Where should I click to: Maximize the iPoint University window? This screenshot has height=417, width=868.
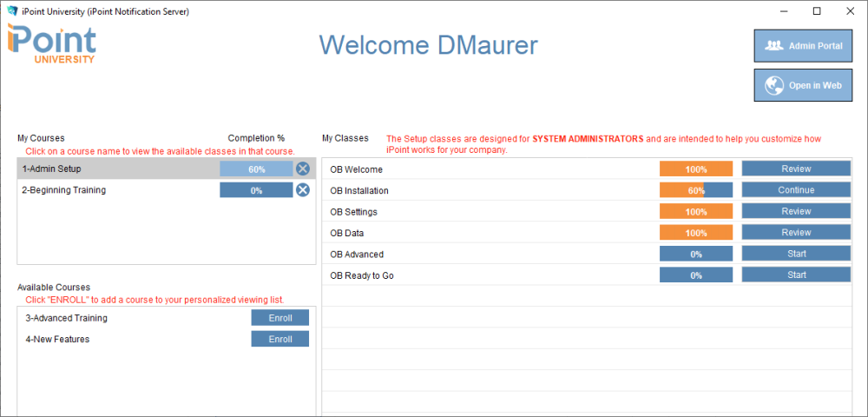coord(817,10)
